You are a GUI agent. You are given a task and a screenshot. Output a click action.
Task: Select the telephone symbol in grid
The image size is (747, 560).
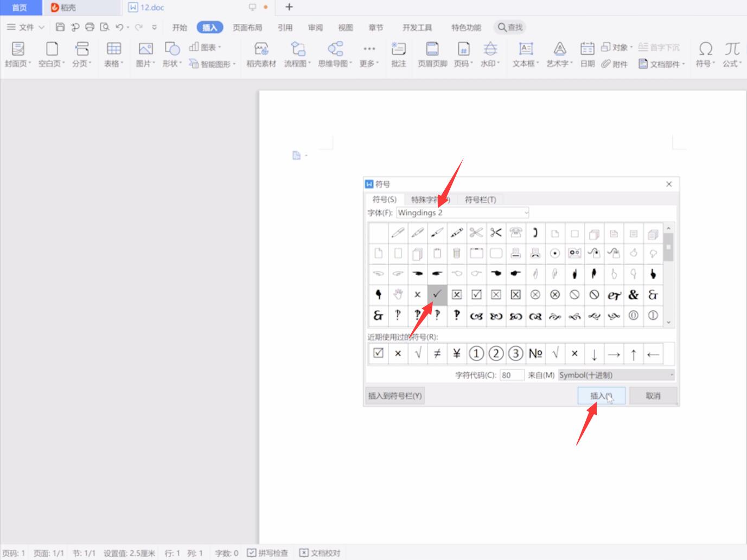pos(516,233)
